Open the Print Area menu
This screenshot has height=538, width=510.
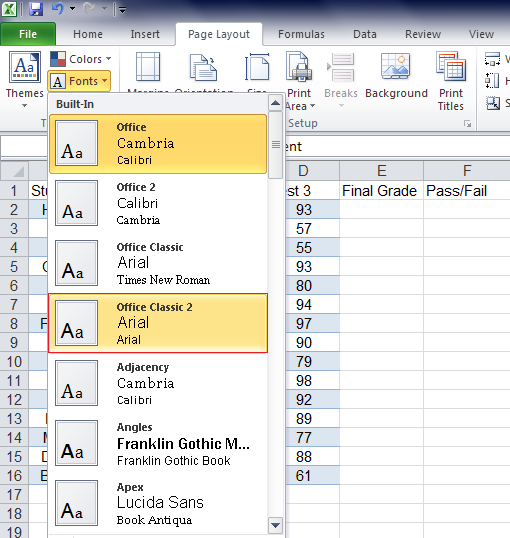(299, 80)
